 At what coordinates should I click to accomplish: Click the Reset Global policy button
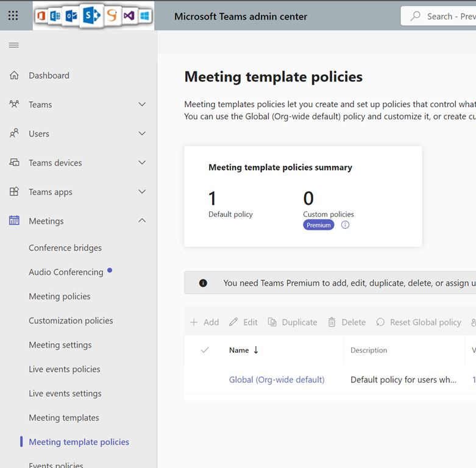pos(419,322)
